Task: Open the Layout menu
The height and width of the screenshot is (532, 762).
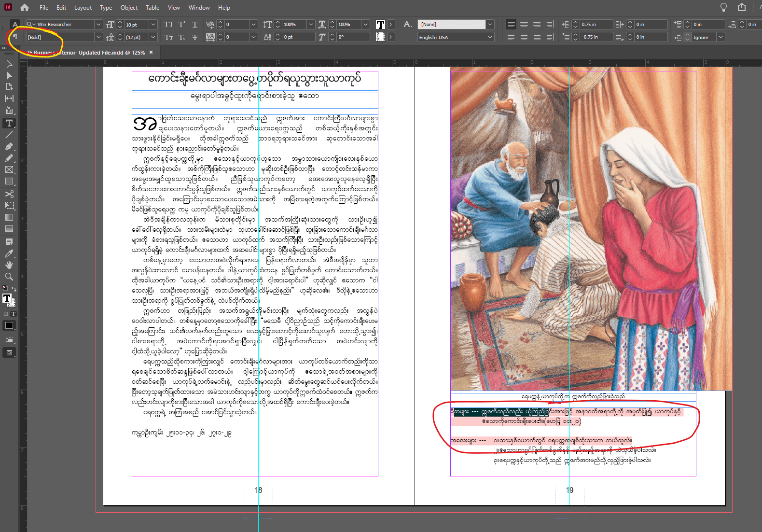Action: 83,8
